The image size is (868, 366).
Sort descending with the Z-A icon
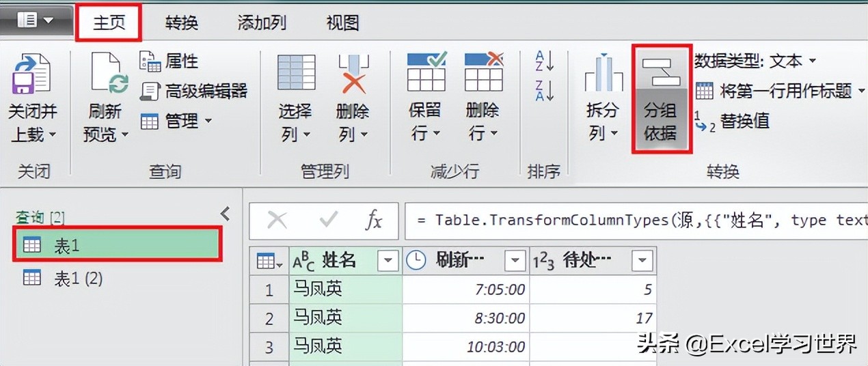tap(545, 90)
